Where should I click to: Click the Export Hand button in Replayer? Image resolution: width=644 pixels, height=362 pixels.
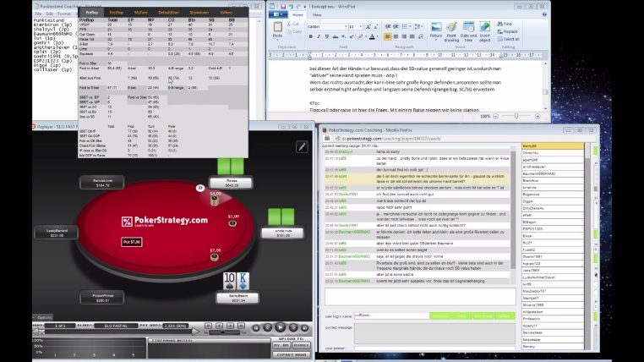click(292, 354)
